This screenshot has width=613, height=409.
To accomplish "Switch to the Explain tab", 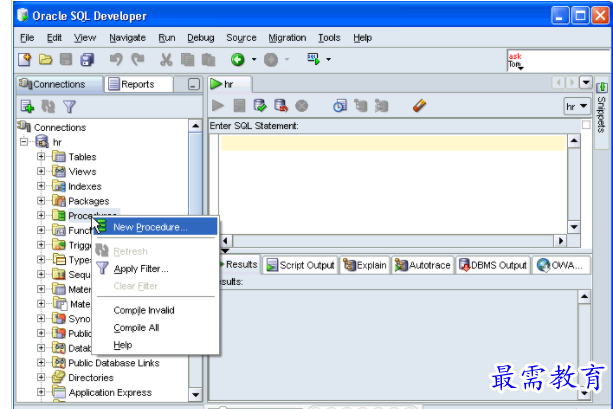I will (365, 265).
